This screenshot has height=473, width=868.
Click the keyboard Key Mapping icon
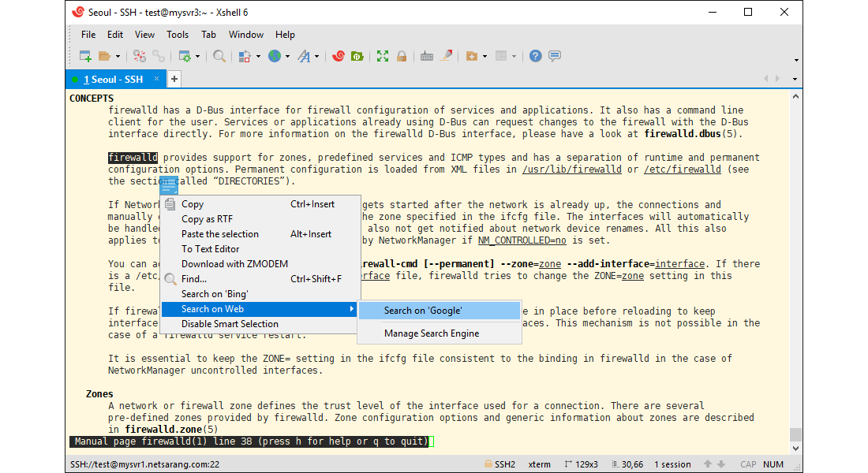pos(426,56)
